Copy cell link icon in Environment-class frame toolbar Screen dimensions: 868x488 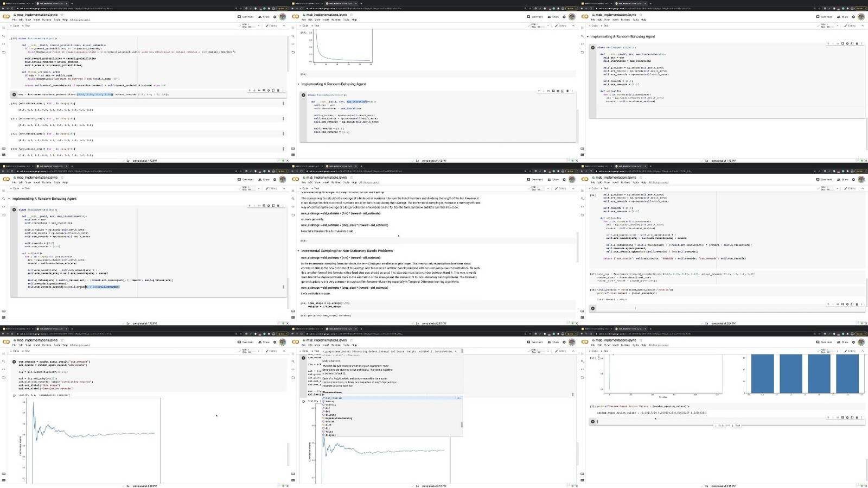coord(259,90)
